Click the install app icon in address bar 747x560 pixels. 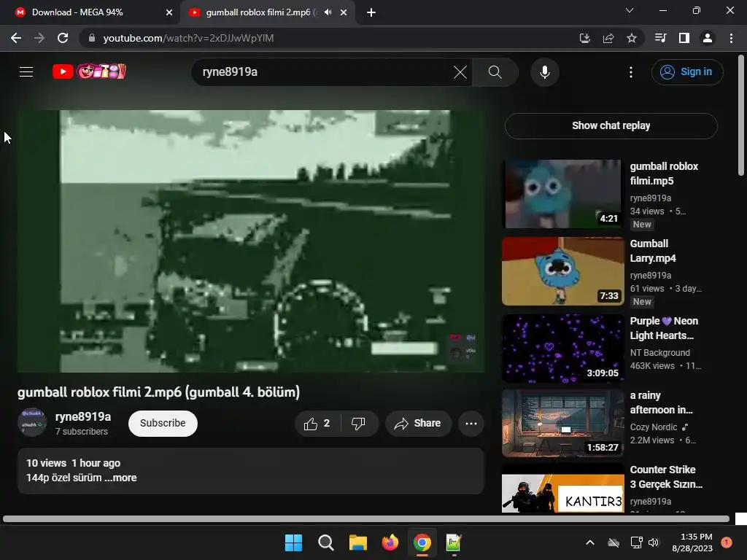click(584, 38)
